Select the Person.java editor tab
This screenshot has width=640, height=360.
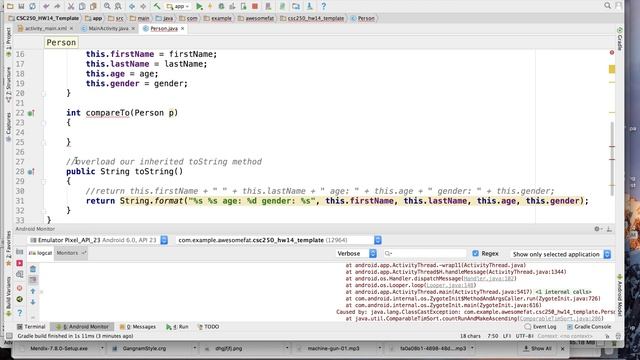(x=164, y=29)
